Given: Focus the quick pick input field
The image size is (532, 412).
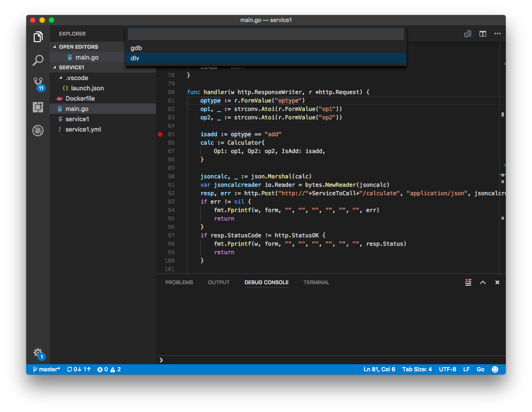Looking at the screenshot, I should [266, 34].
